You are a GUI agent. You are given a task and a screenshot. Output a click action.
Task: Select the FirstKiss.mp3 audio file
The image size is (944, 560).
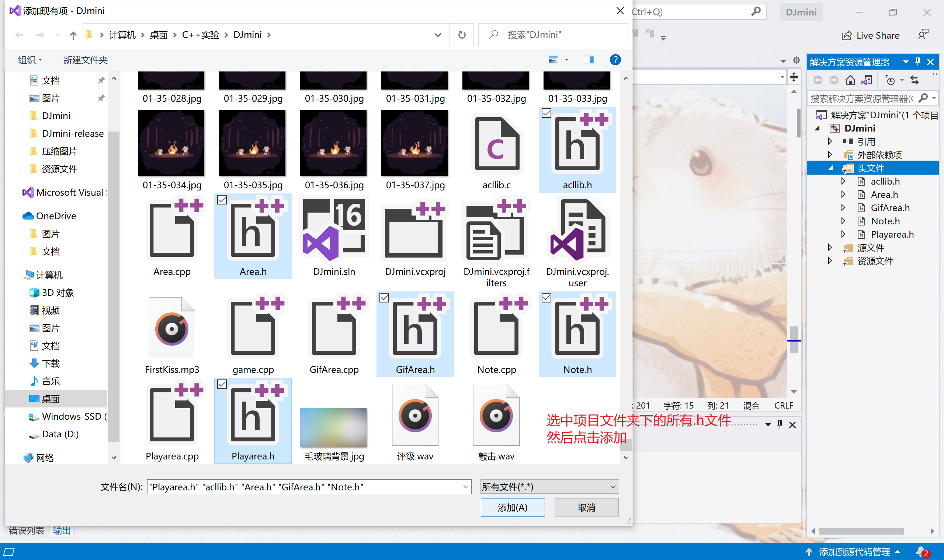pos(172,328)
